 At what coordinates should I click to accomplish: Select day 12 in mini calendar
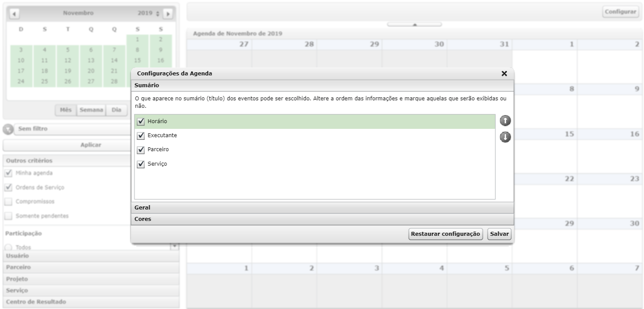point(67,60)
